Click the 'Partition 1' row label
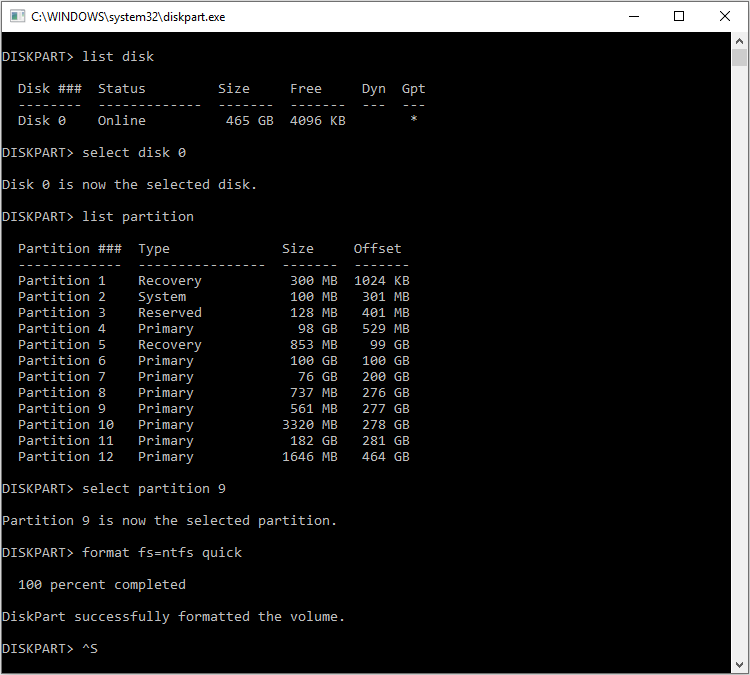This screenshot has width=750, height=675. (x=62, y=281)
